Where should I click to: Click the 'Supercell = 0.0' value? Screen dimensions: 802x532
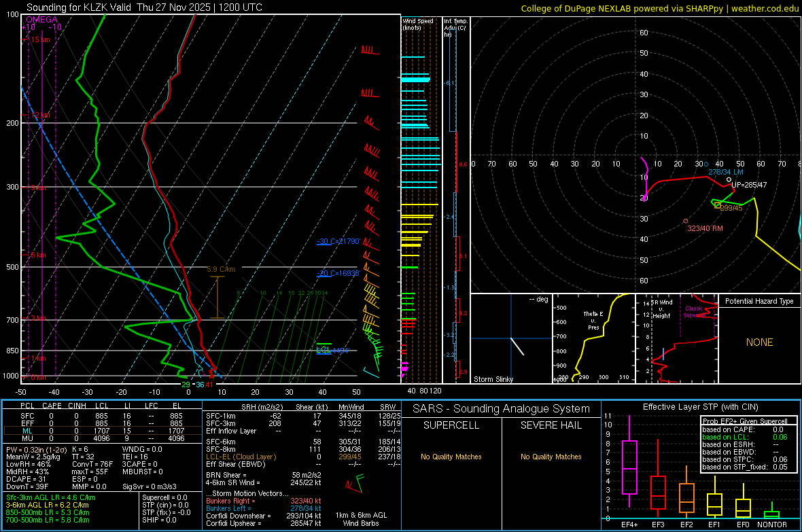(164, 497)
